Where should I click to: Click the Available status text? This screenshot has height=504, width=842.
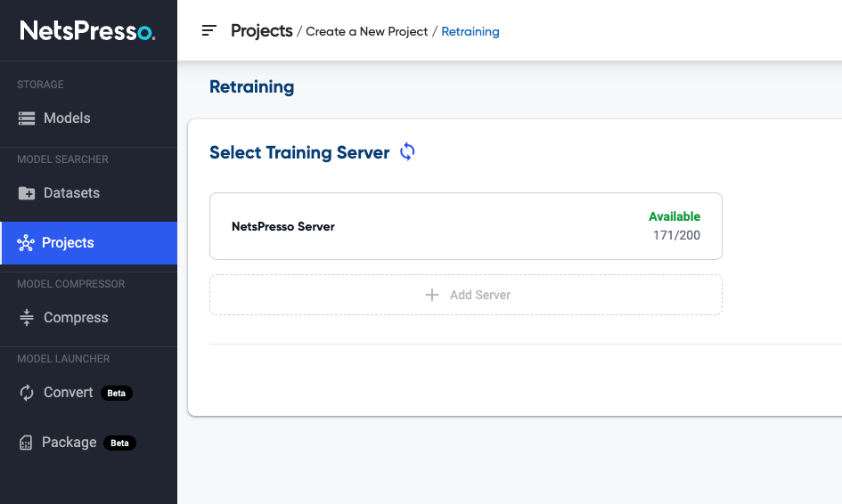click(x=674, y=216)
